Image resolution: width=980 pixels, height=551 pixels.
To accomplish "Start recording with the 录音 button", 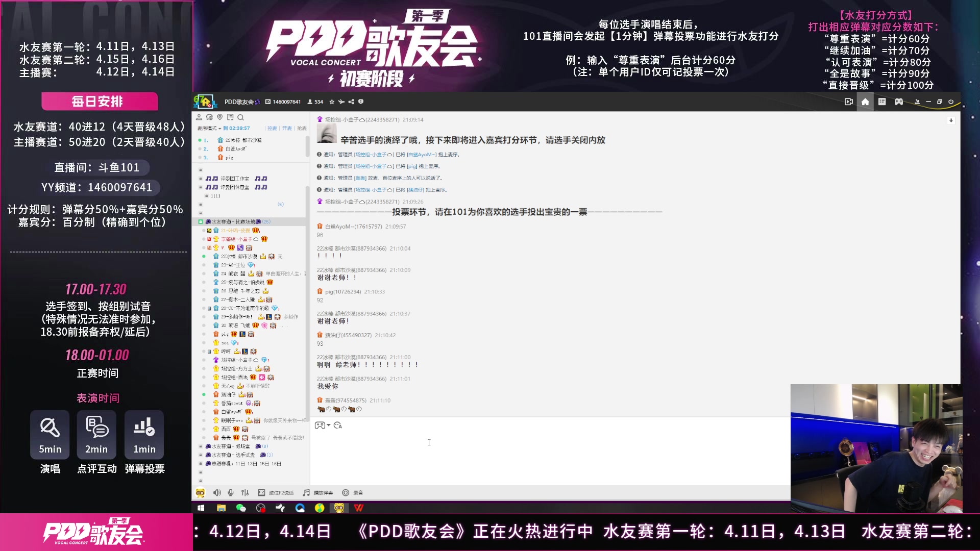I will tap(353, 493).
